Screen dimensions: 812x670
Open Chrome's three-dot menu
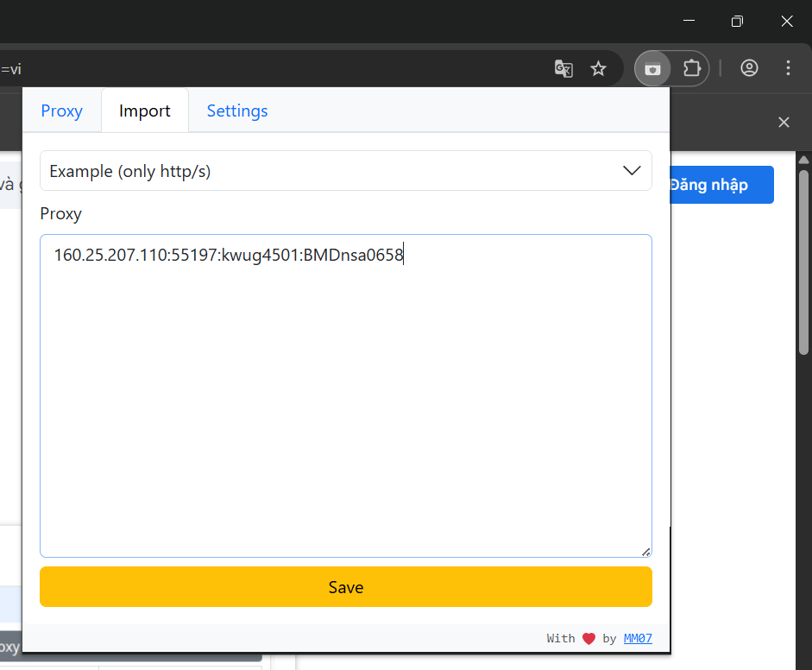(788, 67)
